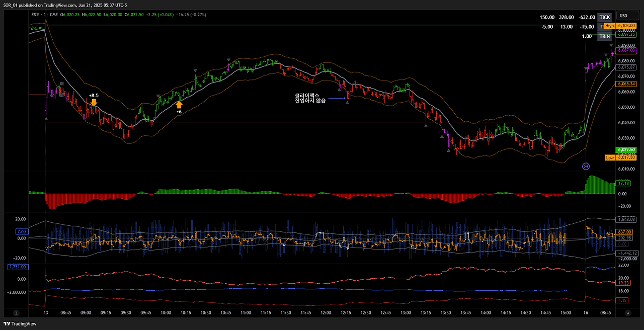Click the CME exchange label in legend
This screenshot has height=330, width=644.
pos(54,15)
